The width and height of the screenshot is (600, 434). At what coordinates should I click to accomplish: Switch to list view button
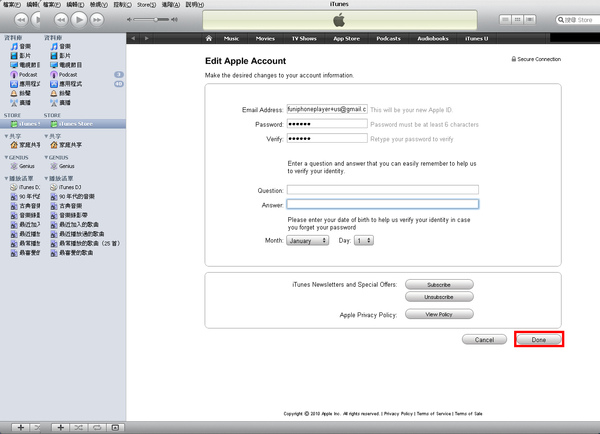[x=505, y=20]
